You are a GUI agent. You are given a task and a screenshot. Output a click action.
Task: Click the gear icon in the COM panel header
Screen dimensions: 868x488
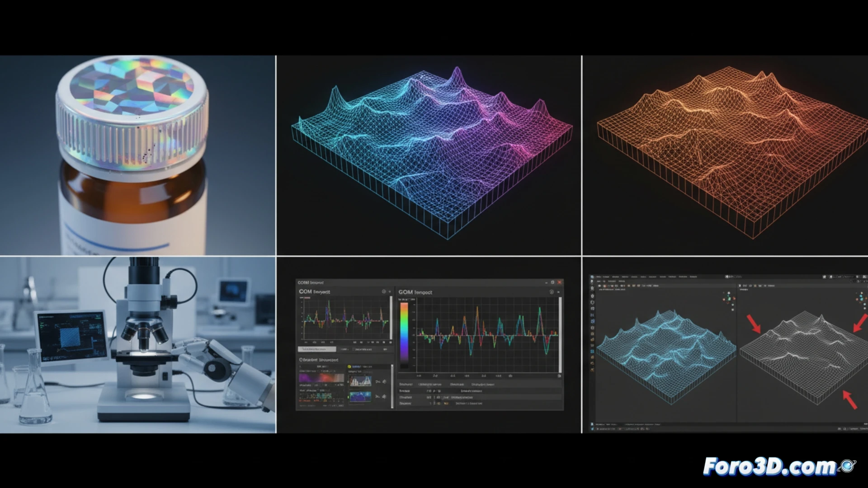[383, 291]
